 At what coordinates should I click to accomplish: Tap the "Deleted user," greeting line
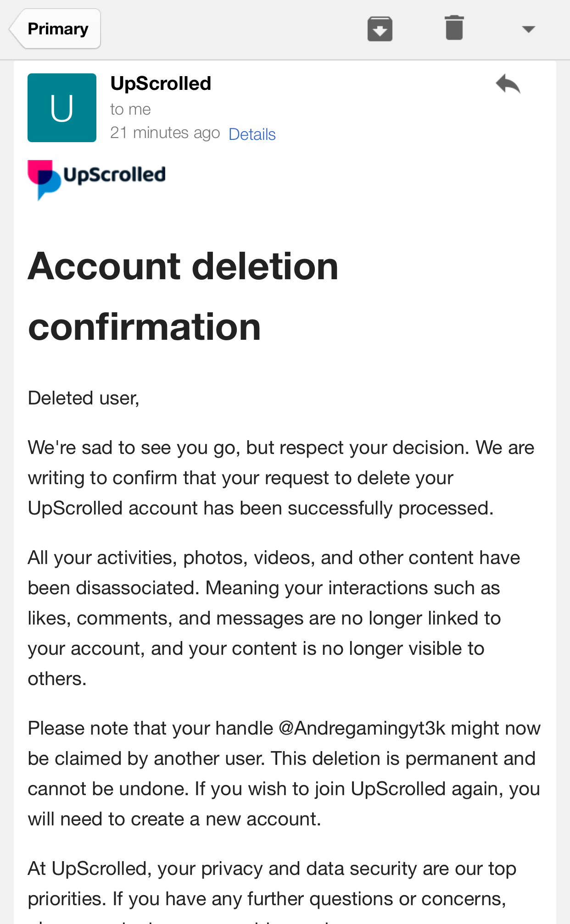tap(84, 398)
